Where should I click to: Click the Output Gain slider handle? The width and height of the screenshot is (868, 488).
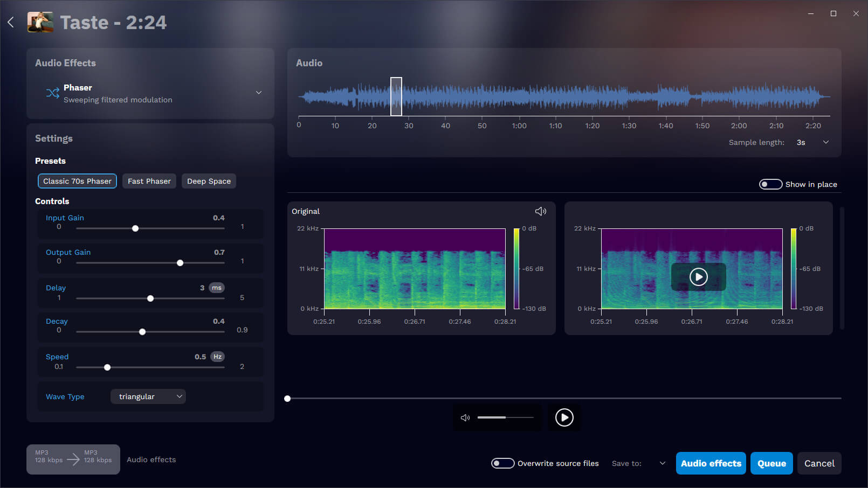tap(180, 263)
